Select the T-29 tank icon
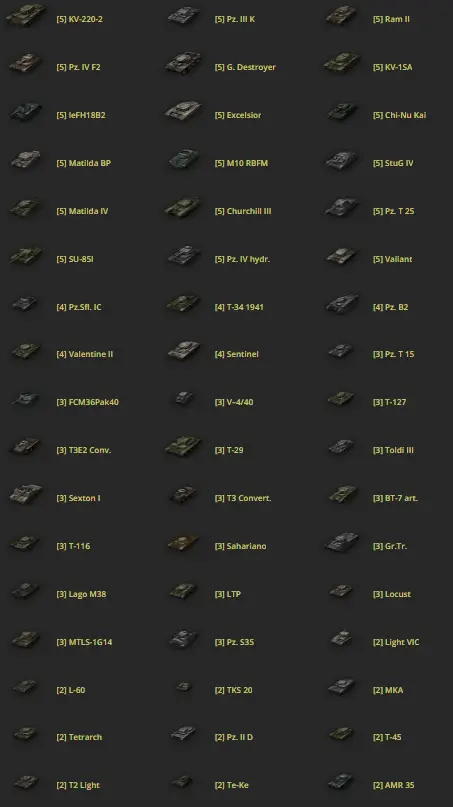The height and width of the screenshot is (807, 453). (x=183, y=447)
